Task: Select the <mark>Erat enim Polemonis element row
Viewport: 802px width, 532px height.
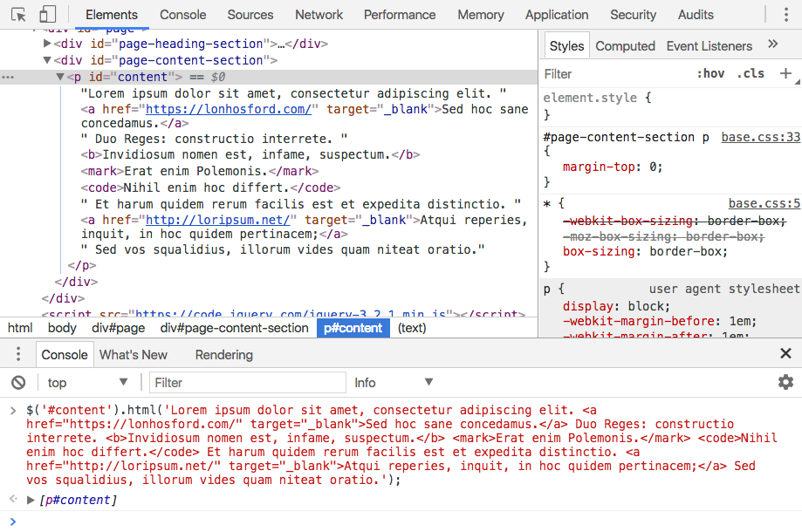Action: tap(200, 171)
